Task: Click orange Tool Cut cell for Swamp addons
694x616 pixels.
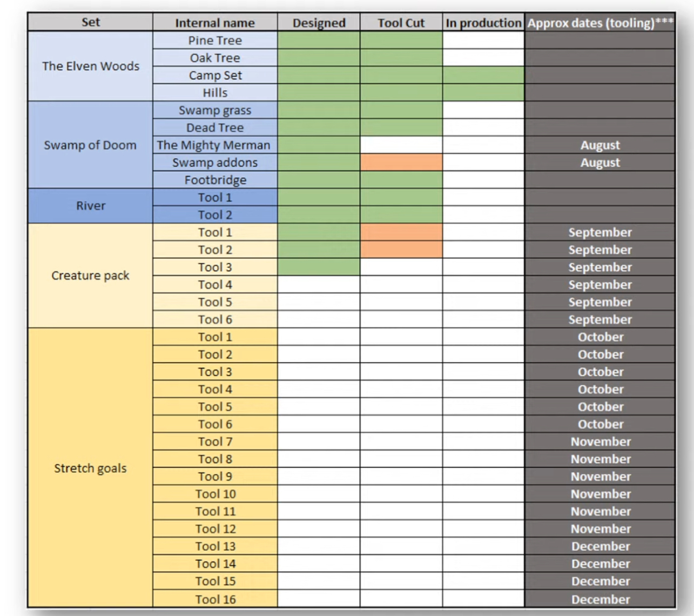Action: pyautogui.click(x=401, y=163)
